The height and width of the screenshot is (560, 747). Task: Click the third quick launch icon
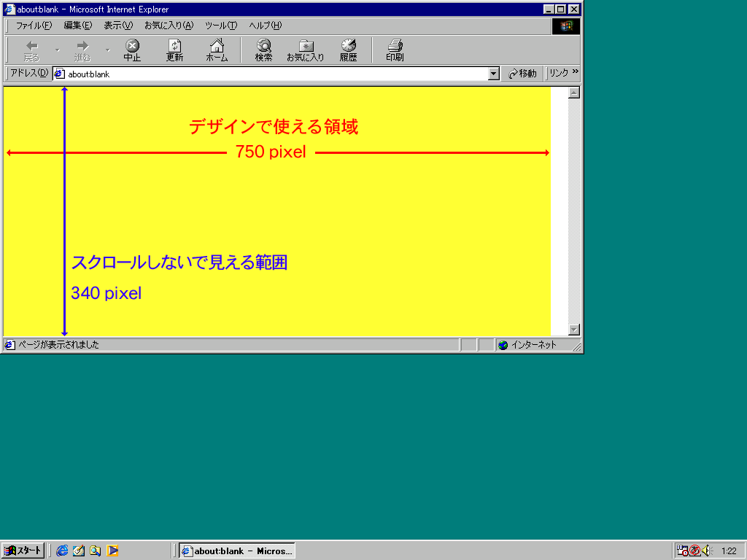(96, 551)
